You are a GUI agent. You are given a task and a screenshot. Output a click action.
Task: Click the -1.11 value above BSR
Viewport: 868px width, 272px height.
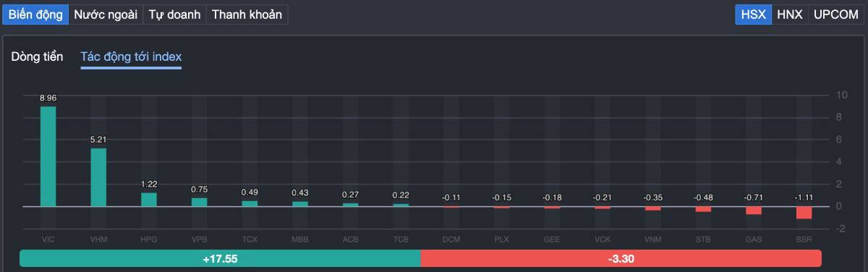coord(804,197)
